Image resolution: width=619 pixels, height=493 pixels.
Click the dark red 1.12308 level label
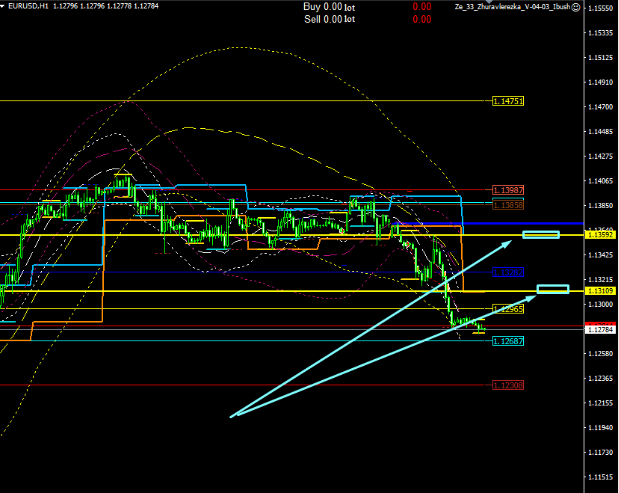click(x=508, y=384)
